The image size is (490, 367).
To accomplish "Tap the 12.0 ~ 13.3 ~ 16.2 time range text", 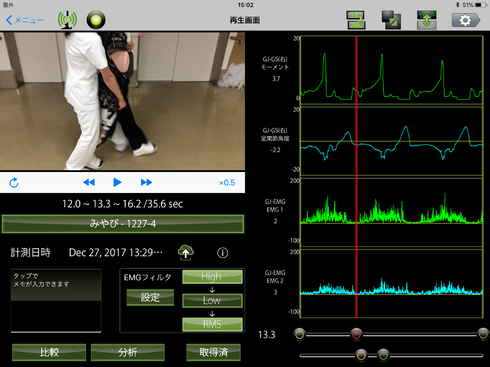I will pyautogui.click(x=123, y=204).
